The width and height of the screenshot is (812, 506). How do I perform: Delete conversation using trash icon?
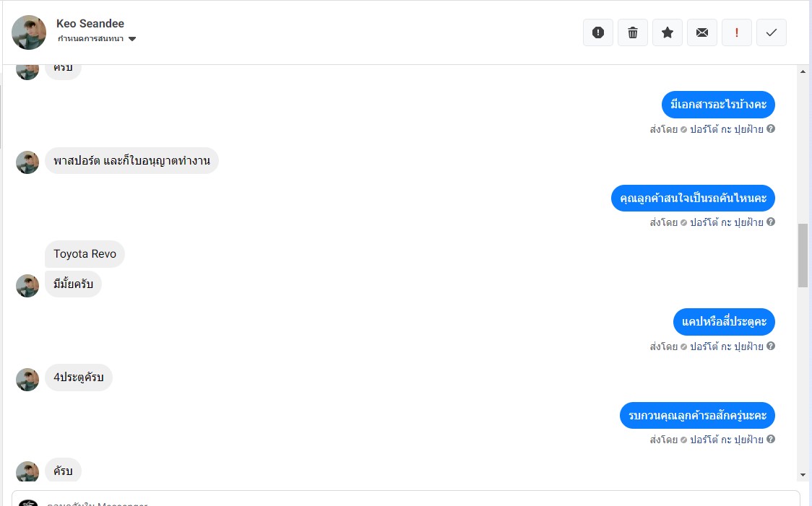point(633,32)
